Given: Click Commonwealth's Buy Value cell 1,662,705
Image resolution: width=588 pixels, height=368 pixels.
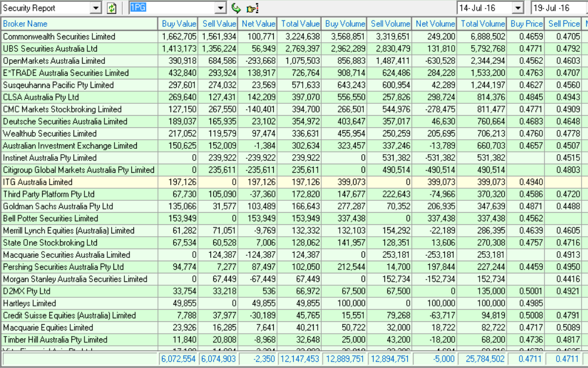Looking at the screenshot, I should coord(179,37).
